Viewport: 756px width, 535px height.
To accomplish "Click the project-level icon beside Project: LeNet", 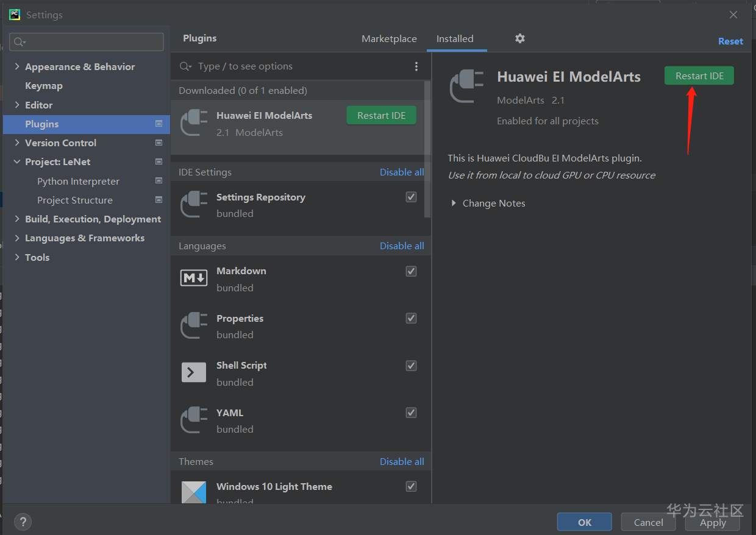I will (x=159, y=161).
